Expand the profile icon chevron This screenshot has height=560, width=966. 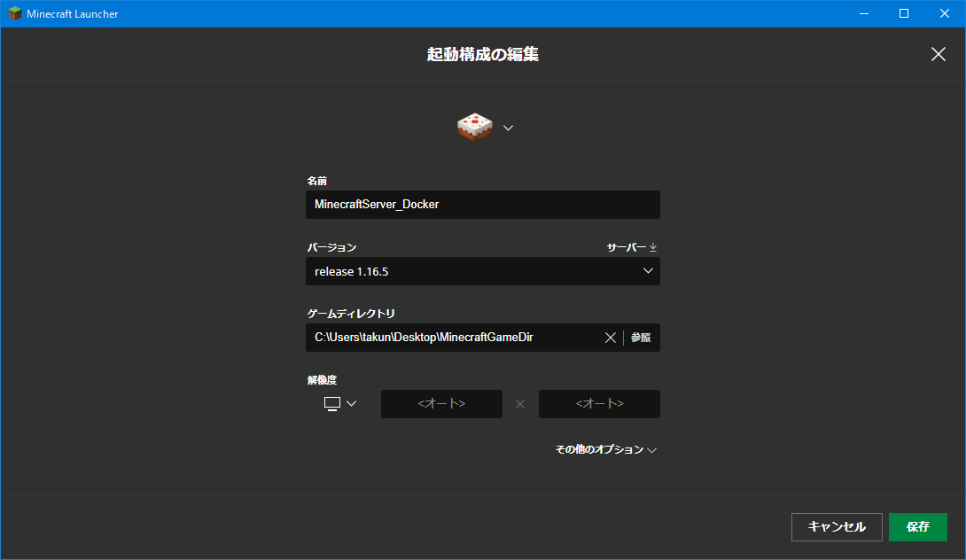(508, 127)
